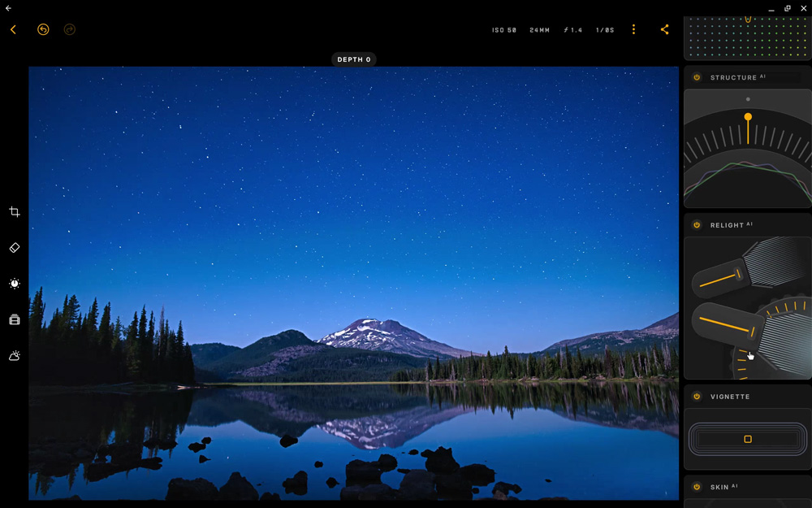
Task: Select the Crop tool
Action: click(15, 211)
